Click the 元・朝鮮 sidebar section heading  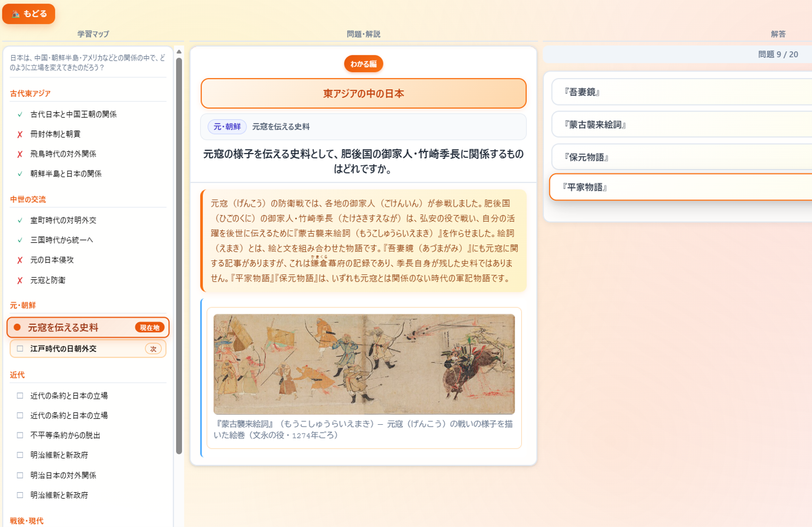point(23,305)
